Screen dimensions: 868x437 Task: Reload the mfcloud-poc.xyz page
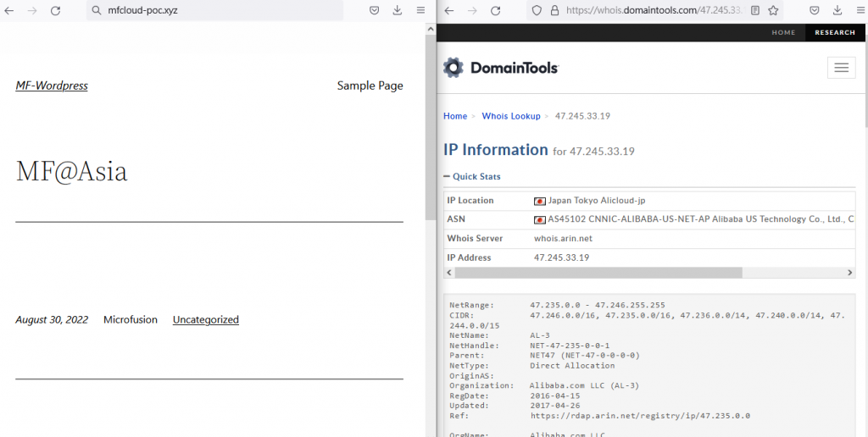(x=55, y=10)
